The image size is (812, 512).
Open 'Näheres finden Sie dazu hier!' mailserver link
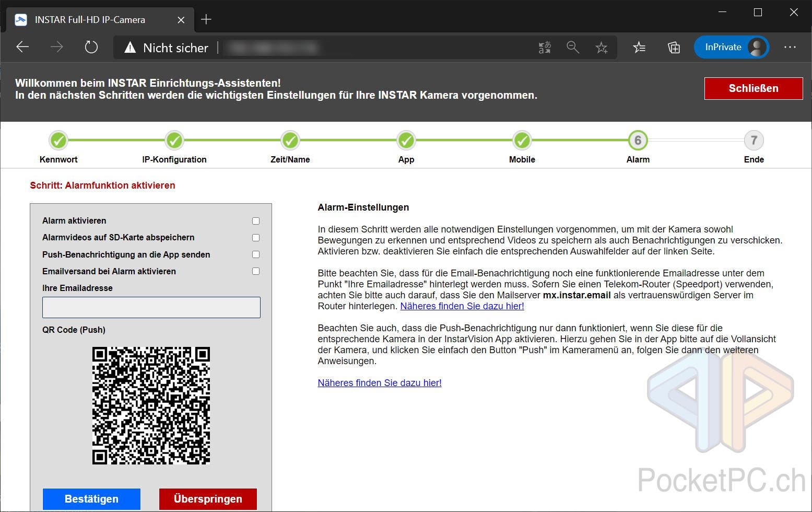click(x=462, y=306)
